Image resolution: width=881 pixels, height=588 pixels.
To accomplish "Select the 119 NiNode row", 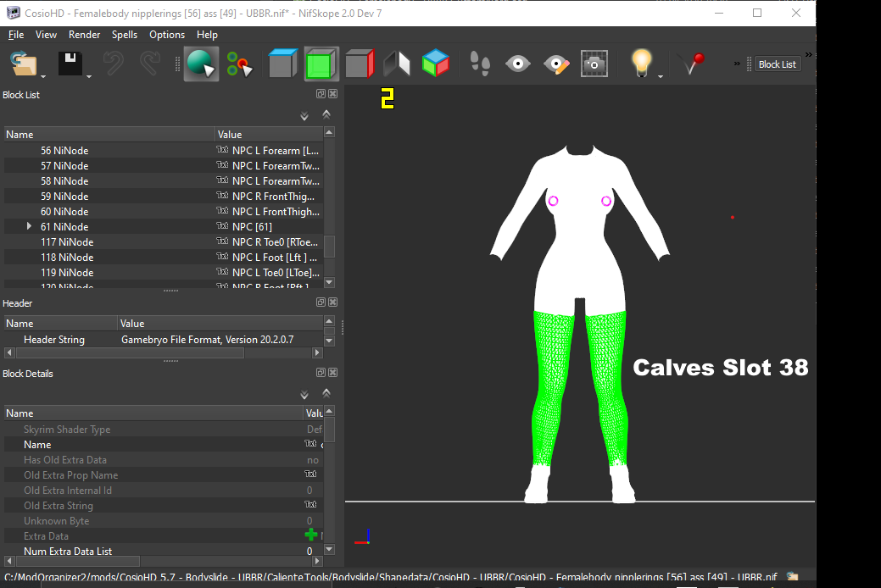I will click(164, 272).
